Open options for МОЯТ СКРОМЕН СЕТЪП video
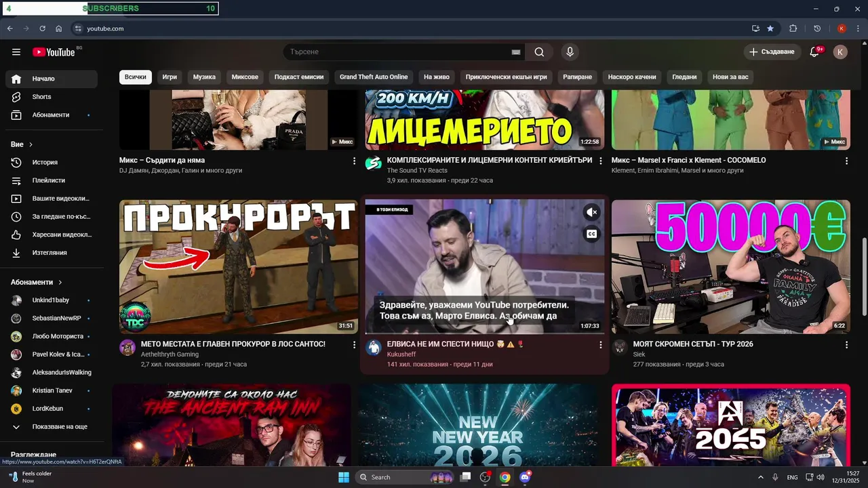This screenshot has height=488, width=868. click(846, 345)
